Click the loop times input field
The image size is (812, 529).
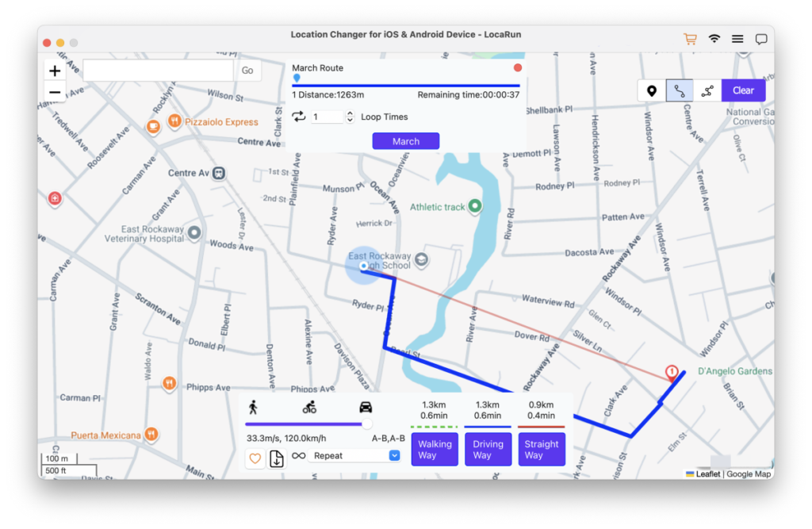pyautogui.click(x=327, y=117)
